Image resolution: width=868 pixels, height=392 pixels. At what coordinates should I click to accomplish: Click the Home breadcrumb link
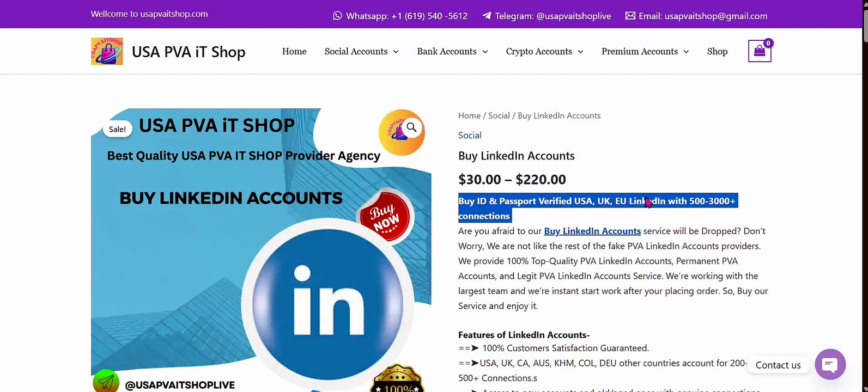(x=469, y=115)
